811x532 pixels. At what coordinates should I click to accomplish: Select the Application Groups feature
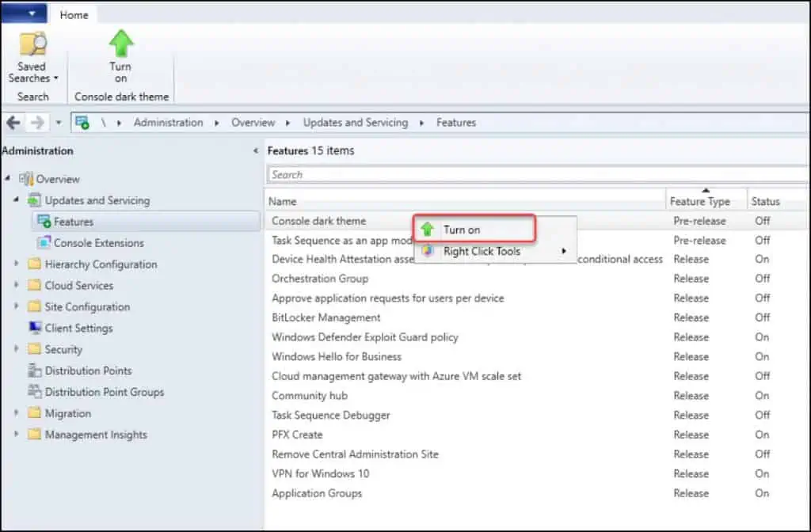(536, 493)
